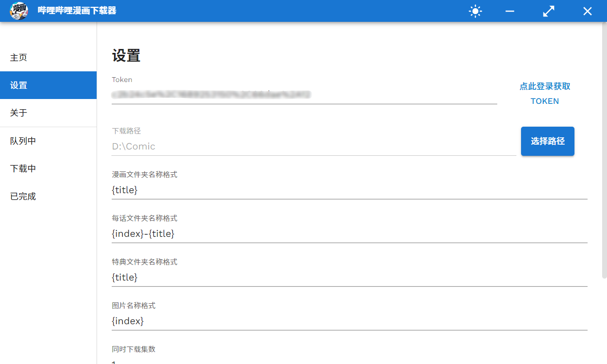
Task: Show the 队列中 list
Action: tap(48, 141)
